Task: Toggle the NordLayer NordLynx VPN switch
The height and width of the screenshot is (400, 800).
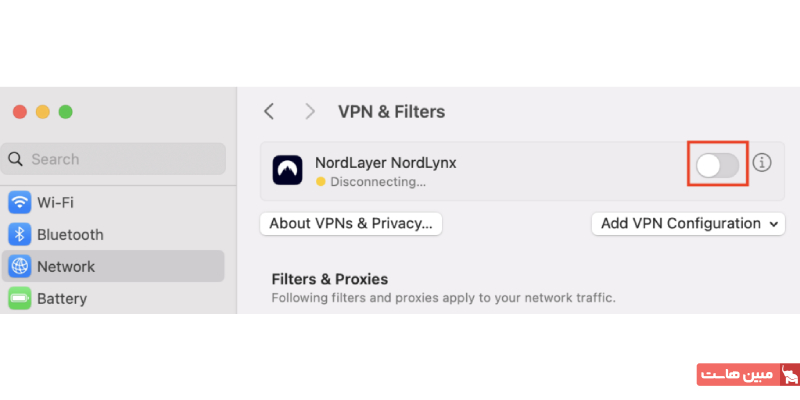Action: (x=718, y=165)
